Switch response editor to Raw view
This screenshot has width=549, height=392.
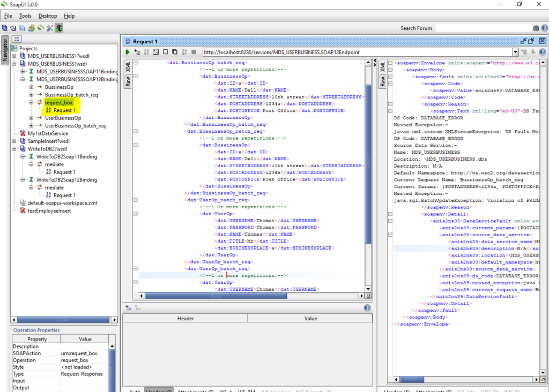[382, 81]
